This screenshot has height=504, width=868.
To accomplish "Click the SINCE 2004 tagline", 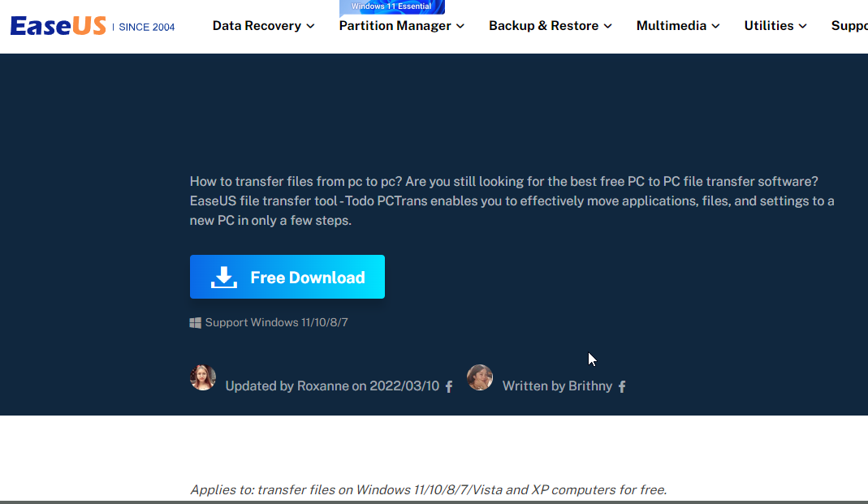I will [x=147, y=27].
